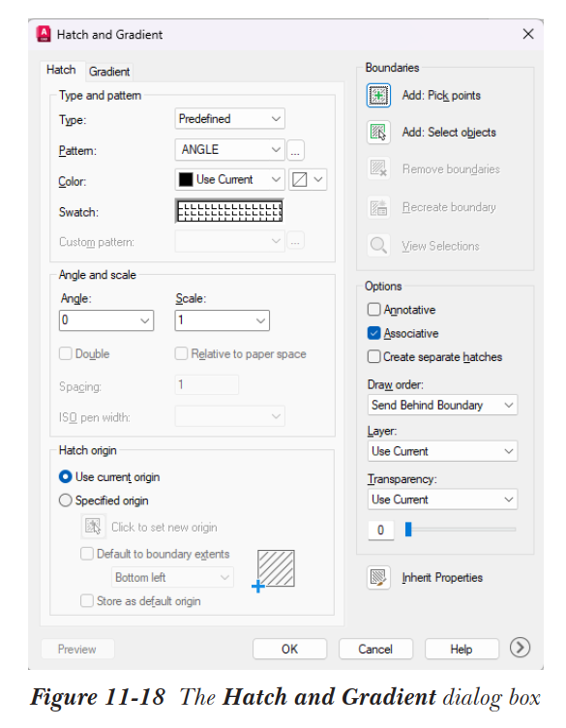This screenshot has height=728, width=566.
Task: Click the Add: Pick points label
Action: click(441, 96)
